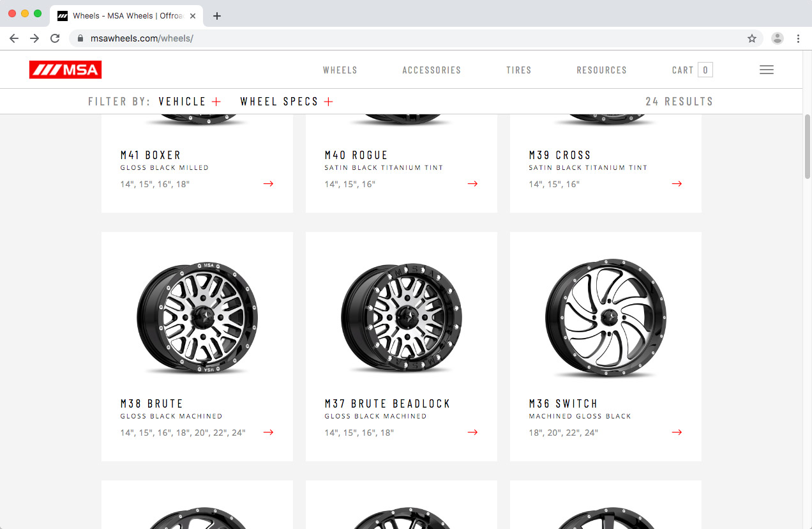The height and width of the screenshot is (529, 812).
Task: Open the M37 Brute Beadlock title
Action: pyautogui.click(x=387, y=404)
